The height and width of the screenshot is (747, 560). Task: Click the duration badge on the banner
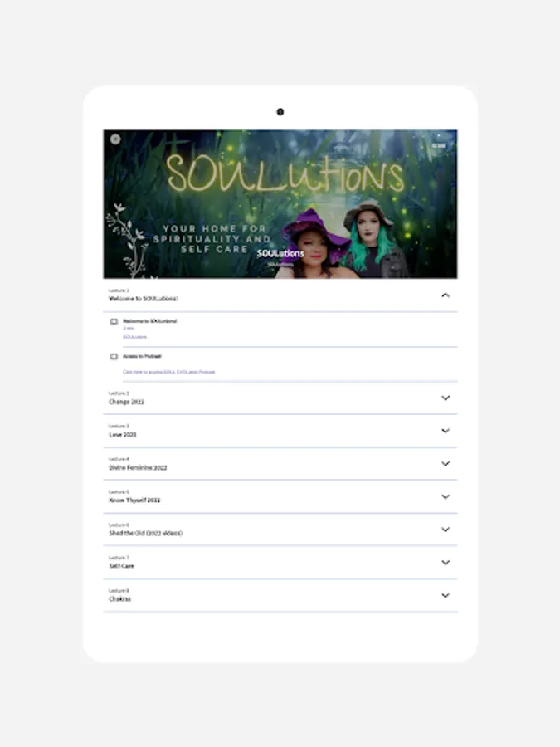click(x=439, y=146)
